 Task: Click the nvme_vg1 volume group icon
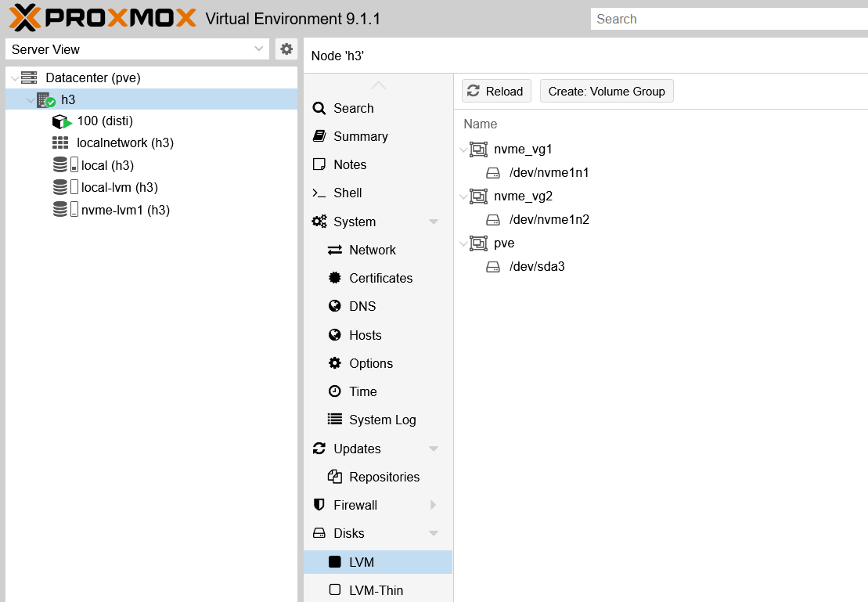[x=479, y=150]
